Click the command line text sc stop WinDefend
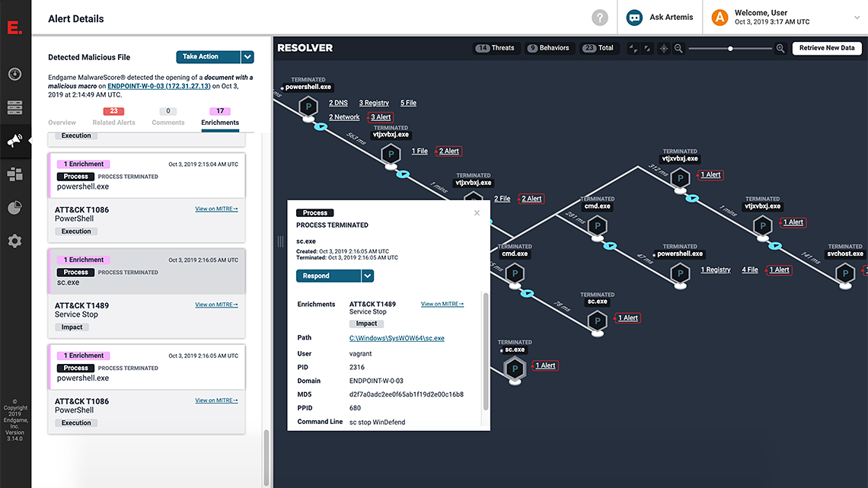 click(x=377, y=423)
